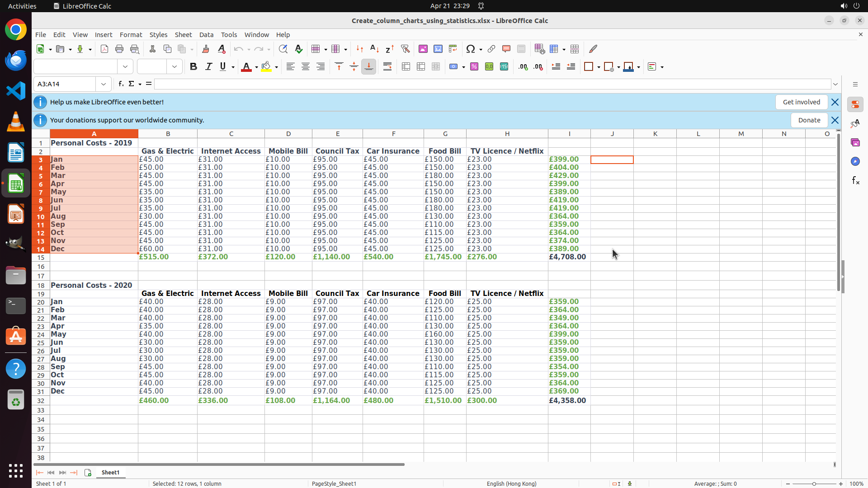
Task: Toggle Bold formatting
Action: tap(193, 67)
